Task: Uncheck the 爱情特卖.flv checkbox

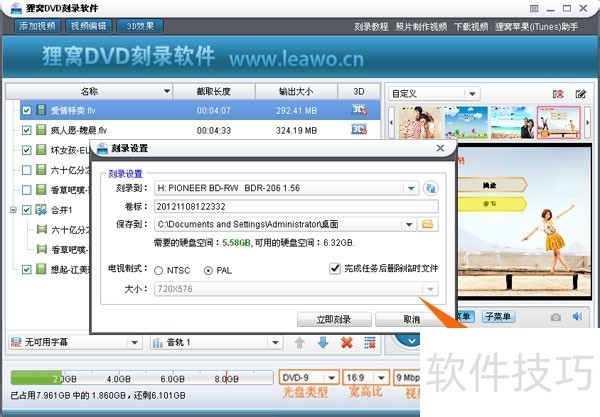Action: click(x=26, y=111)
